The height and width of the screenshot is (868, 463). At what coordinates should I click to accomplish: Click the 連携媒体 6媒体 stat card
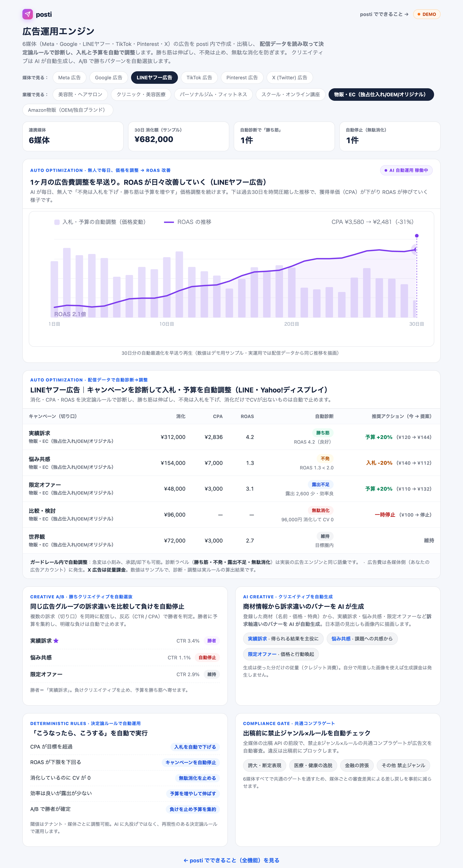[x=73, y=136]
